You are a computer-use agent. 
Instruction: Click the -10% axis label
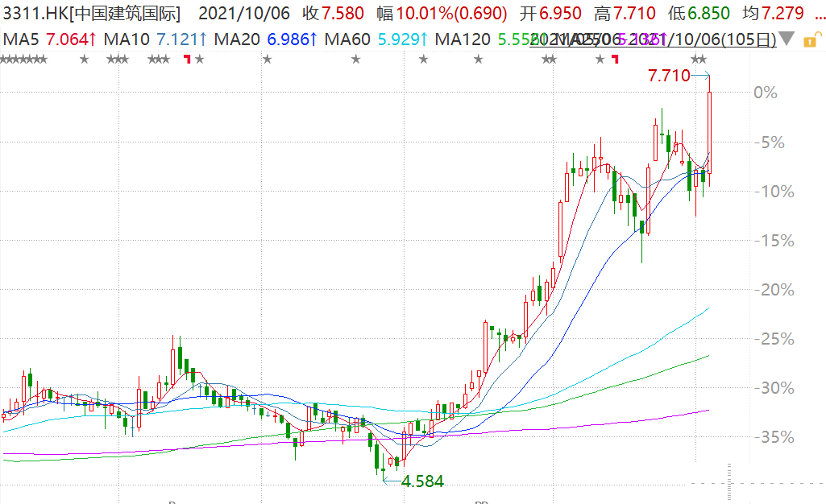tap(774, 192)
